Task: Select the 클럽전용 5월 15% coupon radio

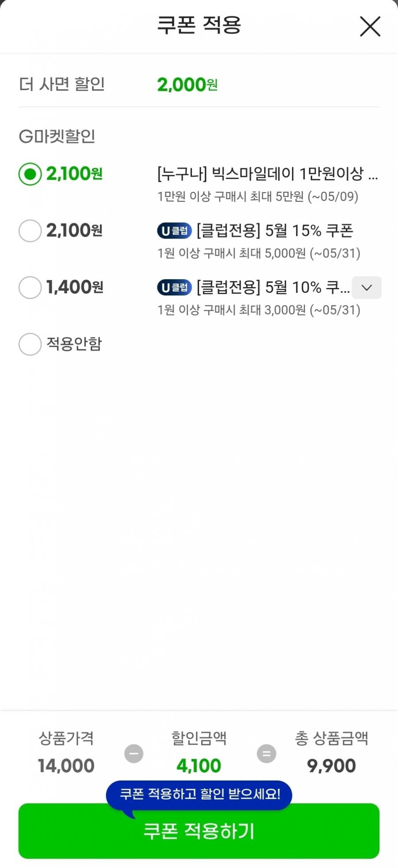Action: [x=30, y=231]
